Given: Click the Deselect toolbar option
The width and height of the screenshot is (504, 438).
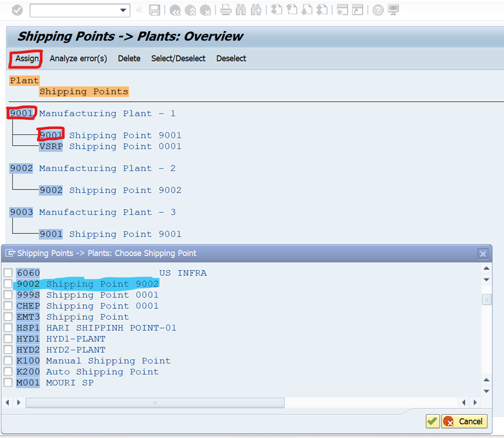Looking at the screenshot, I should click(x=231, y=59).
